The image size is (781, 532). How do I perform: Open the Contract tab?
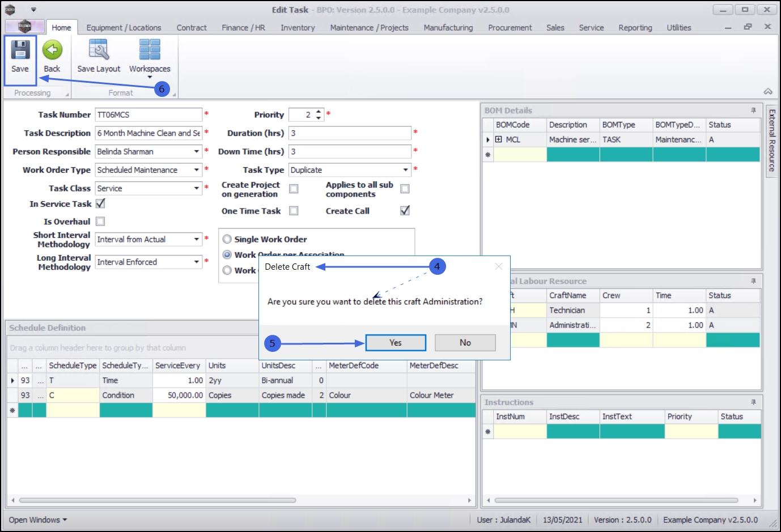click(192, 27)
